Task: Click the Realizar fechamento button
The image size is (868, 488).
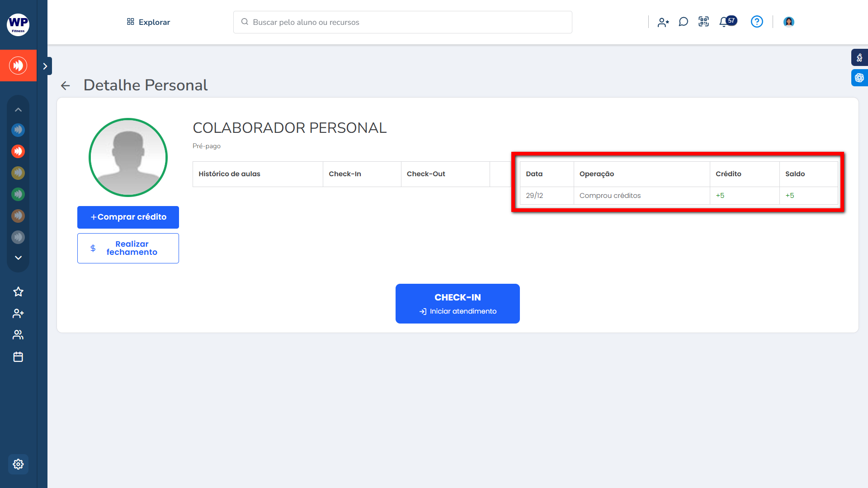Action: 128,248
